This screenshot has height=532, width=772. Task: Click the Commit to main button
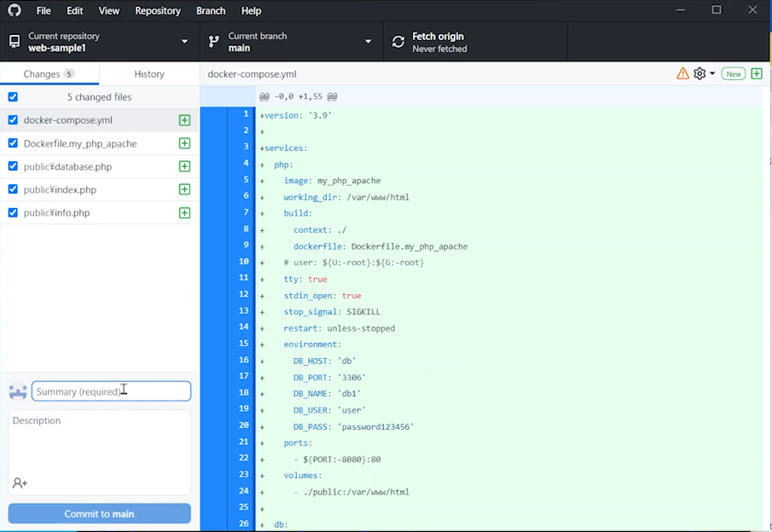100,513
